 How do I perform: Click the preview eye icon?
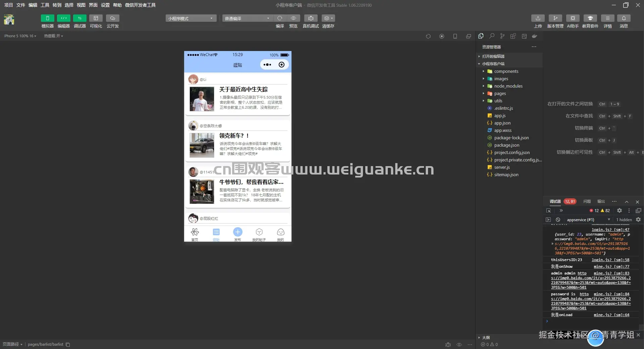[293, 18]
